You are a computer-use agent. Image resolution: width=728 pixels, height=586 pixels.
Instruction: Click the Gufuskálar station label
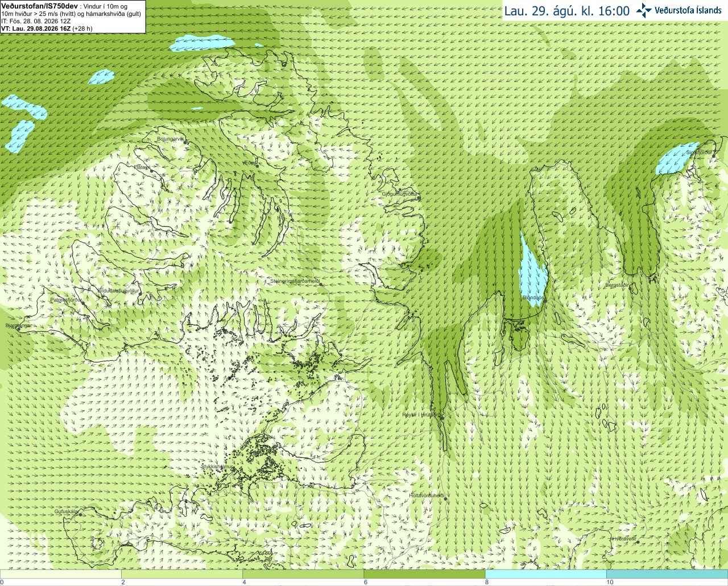[65, 511]
